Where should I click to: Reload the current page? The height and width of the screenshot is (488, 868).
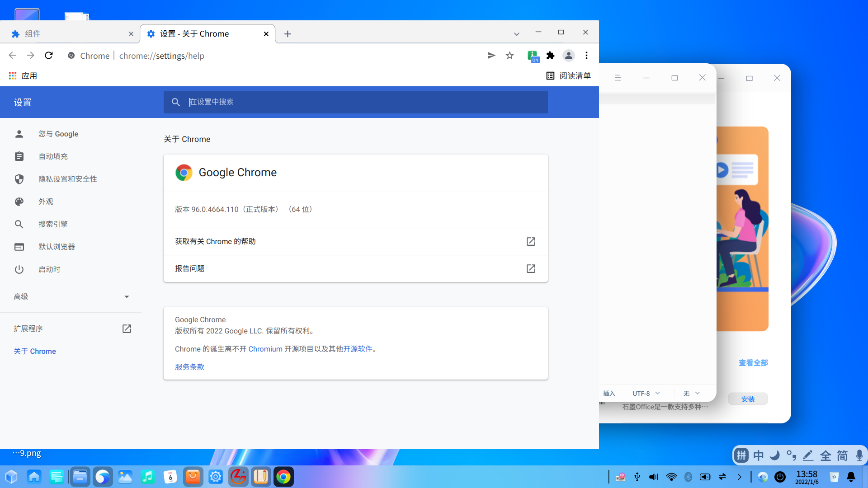pos(49,56)
